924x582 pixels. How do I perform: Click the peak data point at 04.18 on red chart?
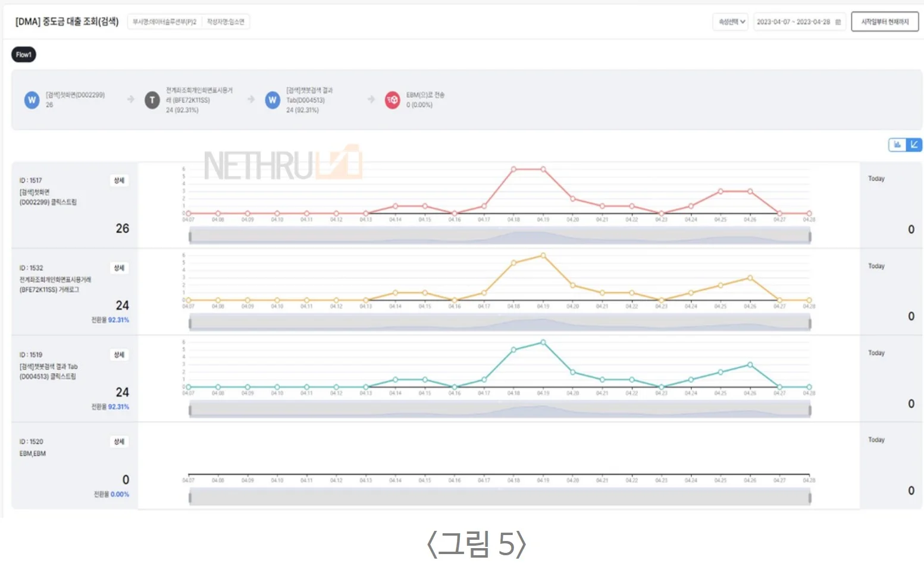(514, 169)
